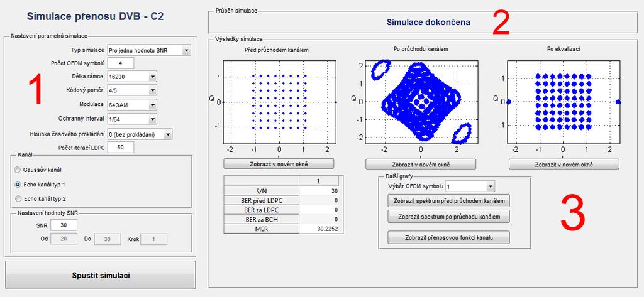Open Před průchodem kanálem plot in new window

(x=279, y=164)
